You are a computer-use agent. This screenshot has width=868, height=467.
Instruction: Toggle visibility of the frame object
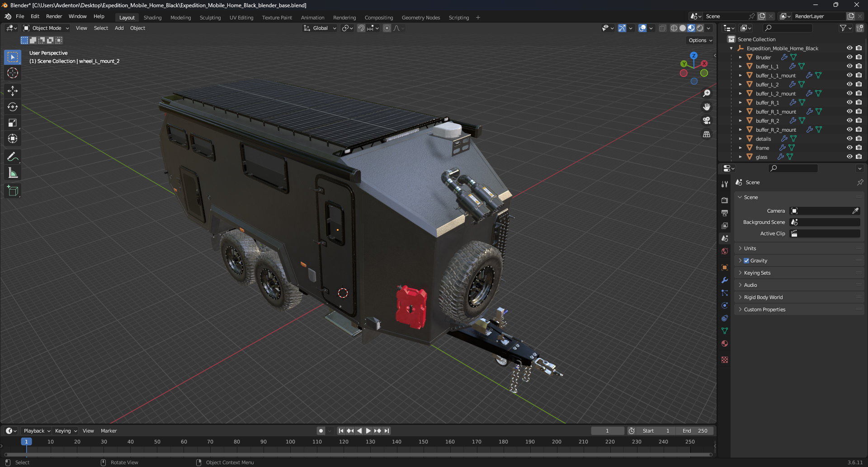pyautogui.click(x=849, y=148)
